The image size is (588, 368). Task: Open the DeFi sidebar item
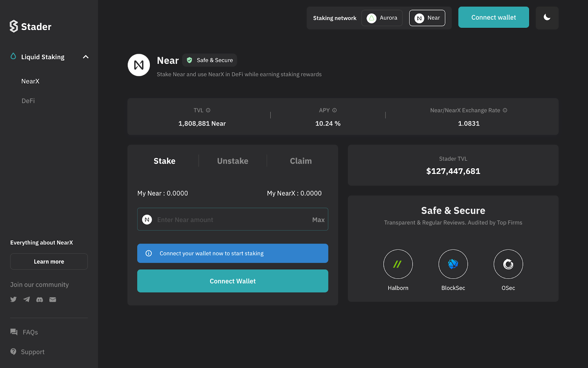pyautogui.click(x=28, y=101)
